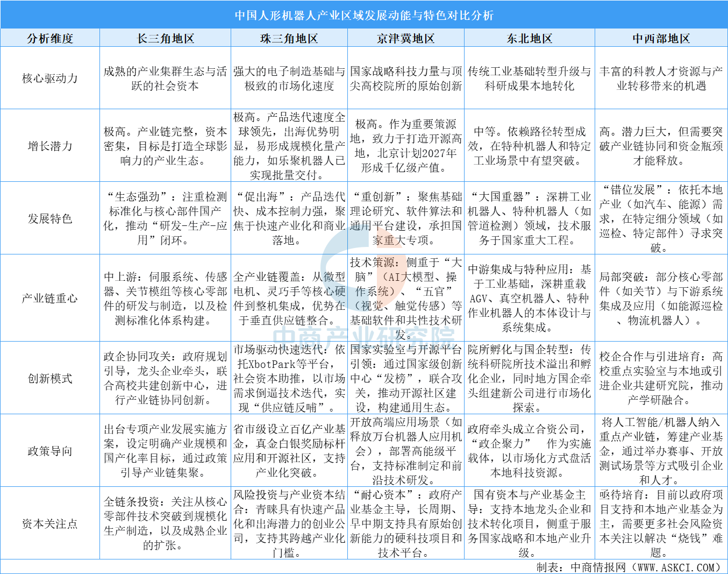Select the cell beginning with “大国重器”

(530, 218)
